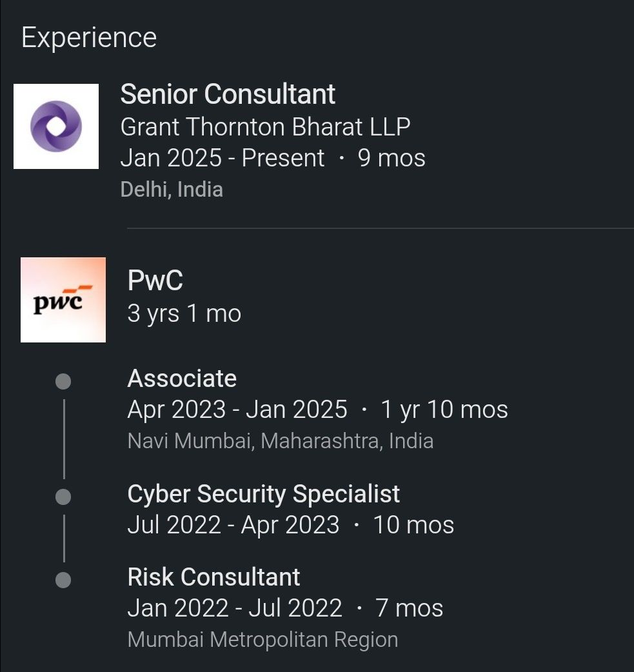The height and width of the screenshot is (672, 634).
Task: Click the Grant Thornton purple logo
Action: 56,126
